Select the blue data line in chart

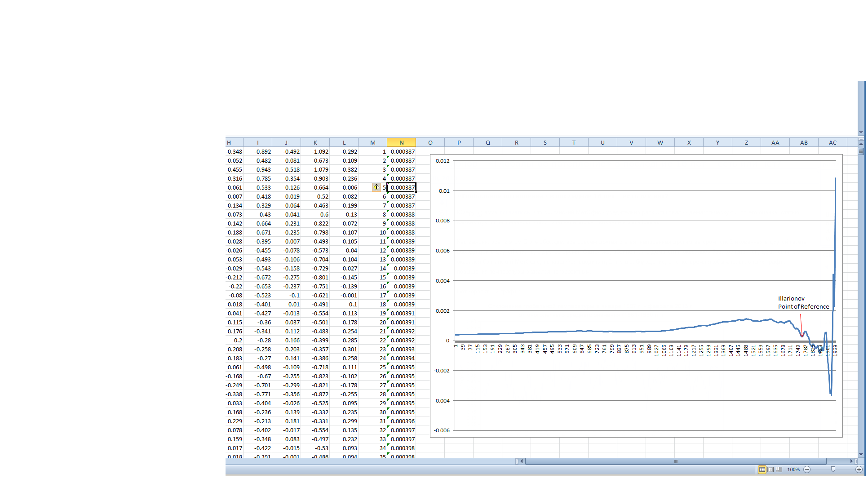click(x=584, y=331)
